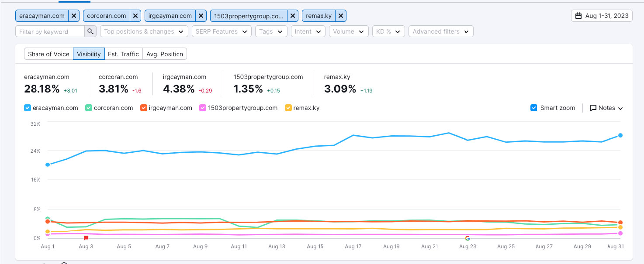Click the +0.15 change for 1503propertygroup.com
The image size is (644, 264).
pos(274,91)
